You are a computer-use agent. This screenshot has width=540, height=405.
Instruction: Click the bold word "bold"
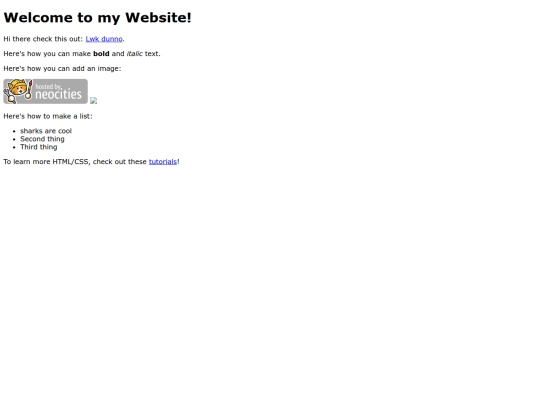(101, 54)
